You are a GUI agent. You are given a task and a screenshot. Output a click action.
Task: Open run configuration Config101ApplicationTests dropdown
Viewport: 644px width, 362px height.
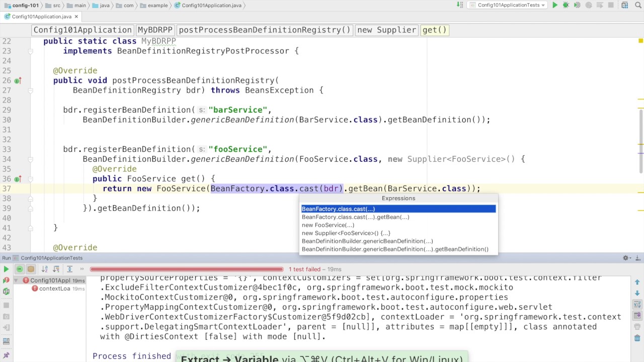coord(507,5)
